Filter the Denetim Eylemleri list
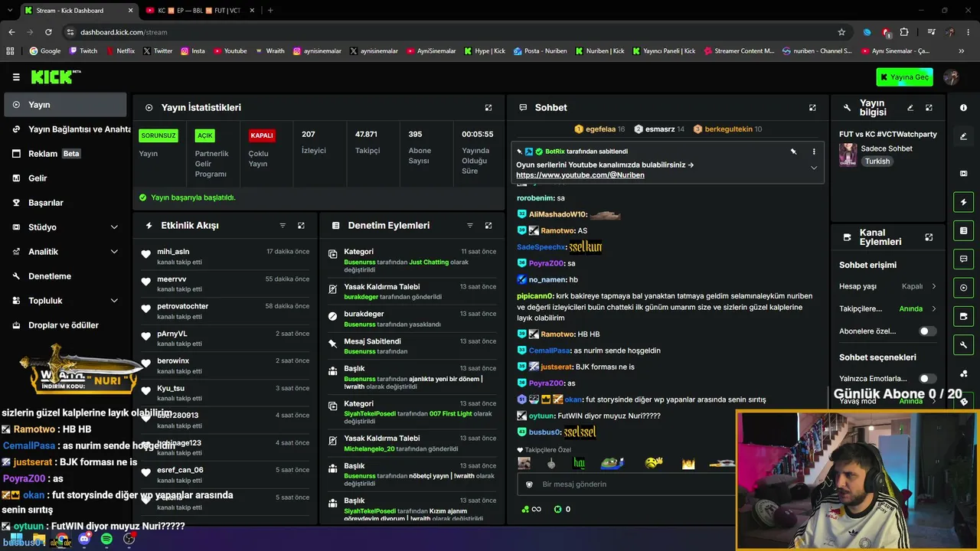Screen dimensions: 980x551 [x=470, y=226]
